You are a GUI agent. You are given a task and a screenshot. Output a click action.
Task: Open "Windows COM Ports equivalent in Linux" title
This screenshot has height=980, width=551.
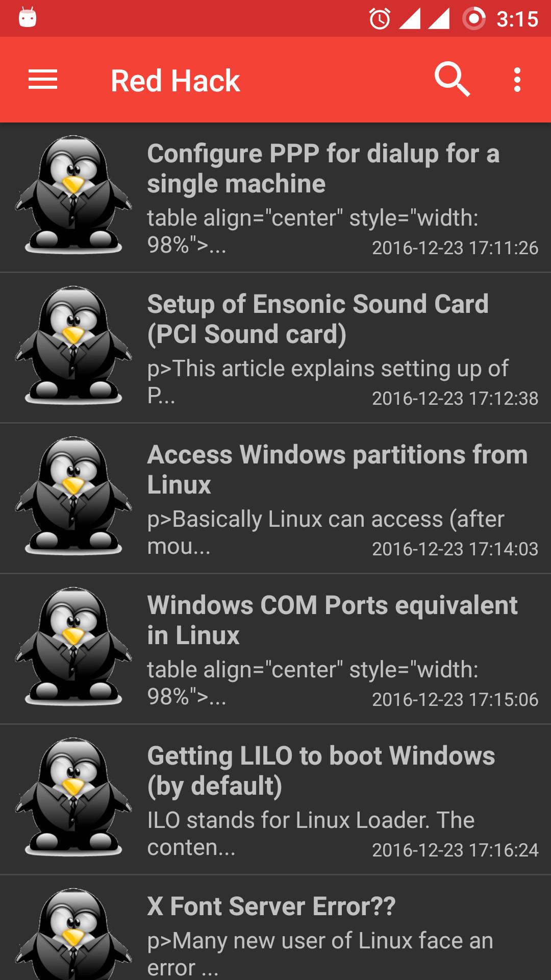(332, 620)
